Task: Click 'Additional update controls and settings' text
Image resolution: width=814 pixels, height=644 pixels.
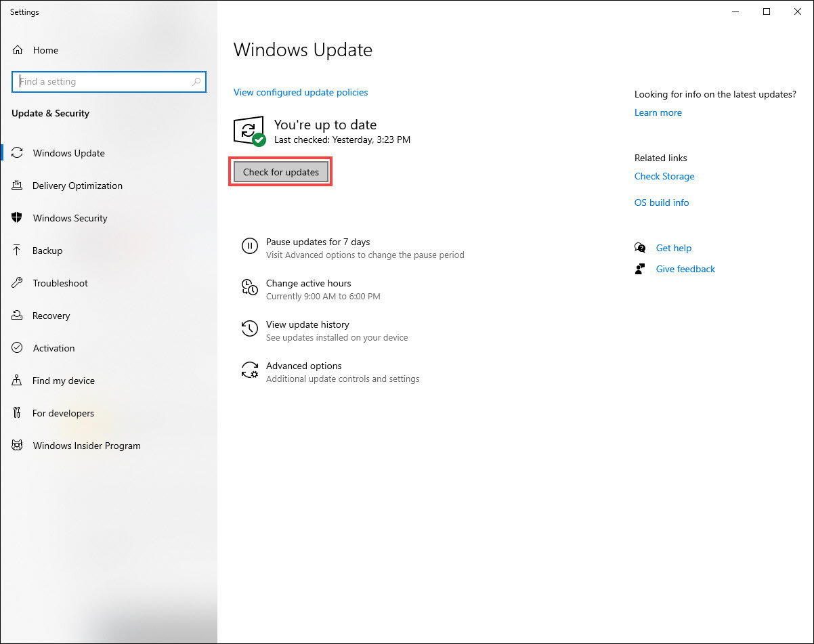Action: pos(343,379)
